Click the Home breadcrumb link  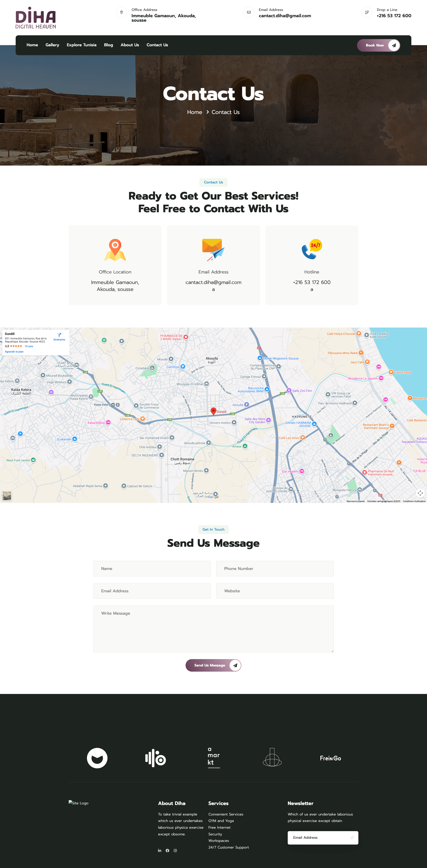click(x=195, y=112)
